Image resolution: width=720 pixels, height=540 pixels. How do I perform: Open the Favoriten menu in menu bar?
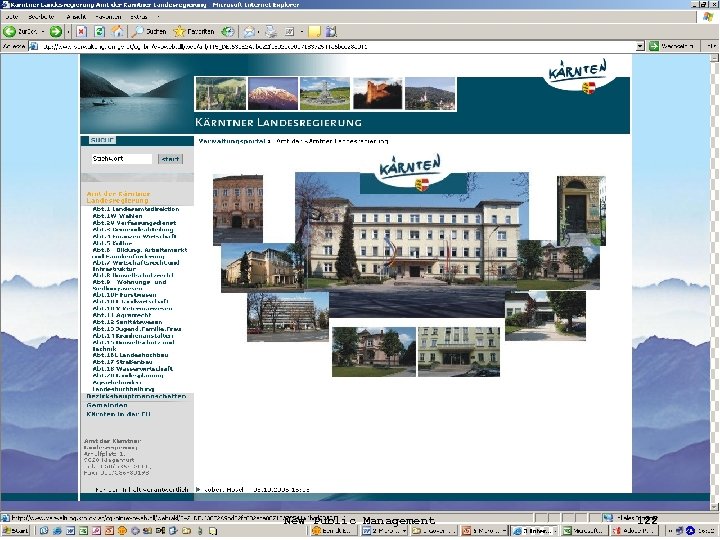[x=109, y=17]
